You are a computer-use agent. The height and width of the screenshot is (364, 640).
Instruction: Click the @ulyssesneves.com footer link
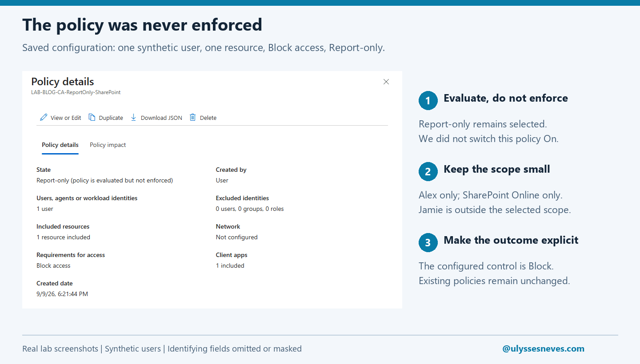tap(544, 349)
